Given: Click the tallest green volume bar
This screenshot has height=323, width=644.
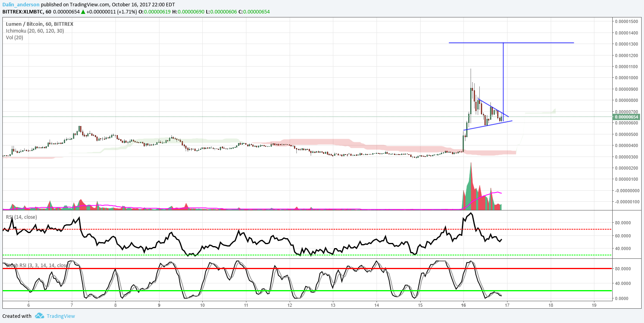Looking at the screenshot, I should pyautogui.click(x=471, y=186).
